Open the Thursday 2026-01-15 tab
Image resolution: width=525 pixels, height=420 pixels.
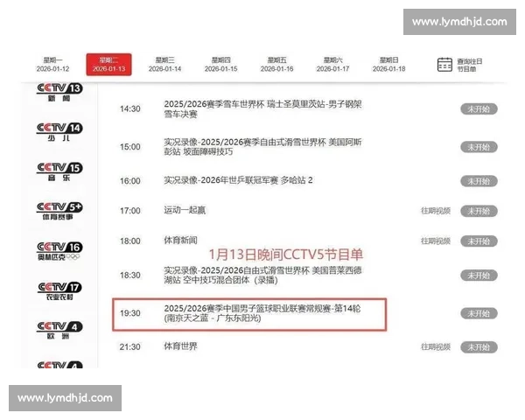click(x=221, y=64)
